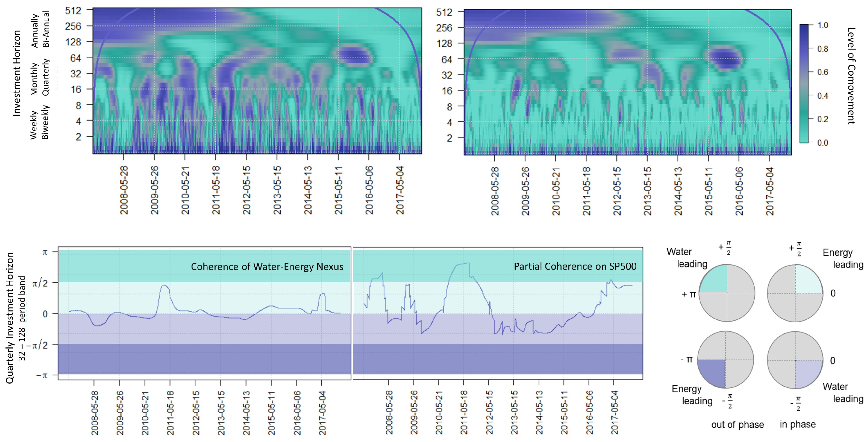Click the 'Investment Horizon' vertical axis label
The image size is (868, 442).
pyautogui.click(x=16, y=73)
